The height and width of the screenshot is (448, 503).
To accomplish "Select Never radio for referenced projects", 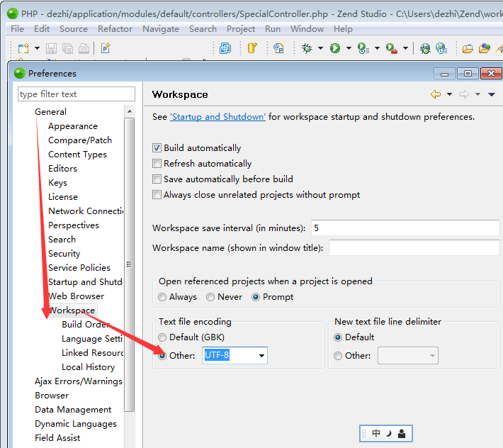I will tap(210, 297).
